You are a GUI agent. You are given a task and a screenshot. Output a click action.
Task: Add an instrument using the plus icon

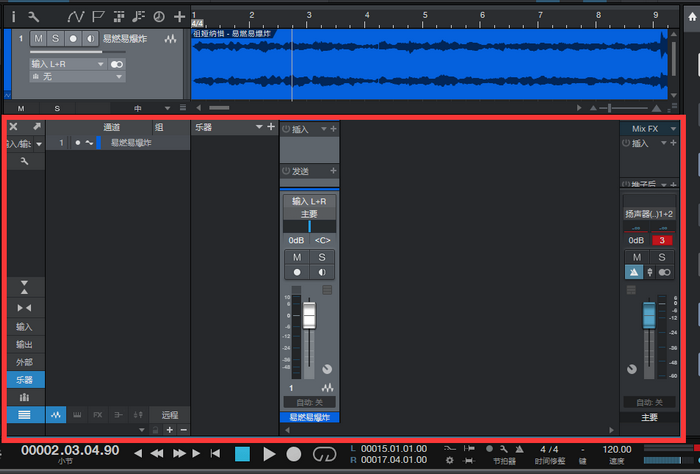click(x=271, y=127)
